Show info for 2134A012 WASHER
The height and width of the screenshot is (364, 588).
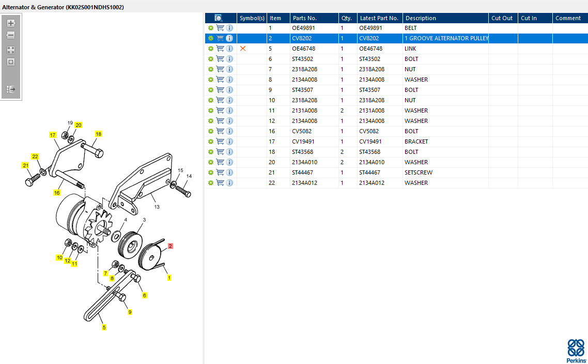[x=229, y=183]
